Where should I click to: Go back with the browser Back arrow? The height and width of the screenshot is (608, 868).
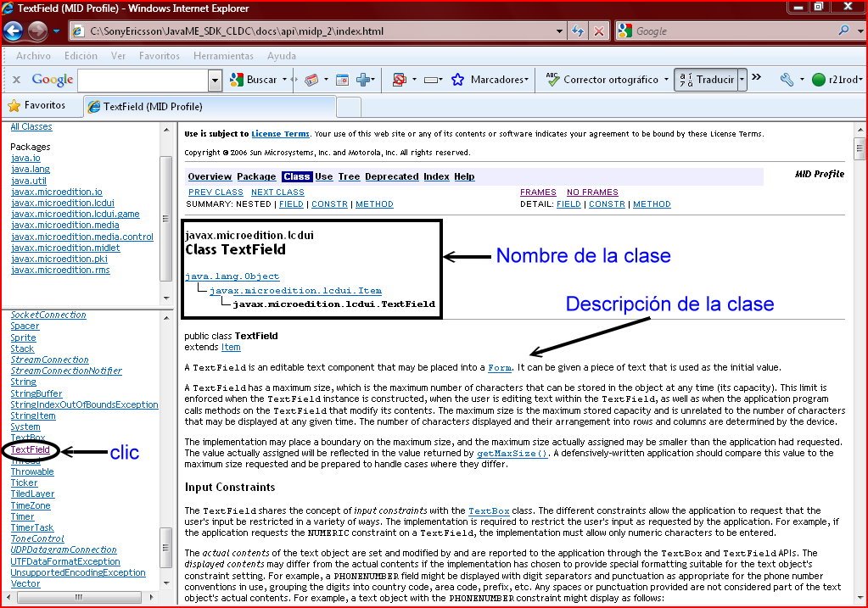(x=14, y=31)
